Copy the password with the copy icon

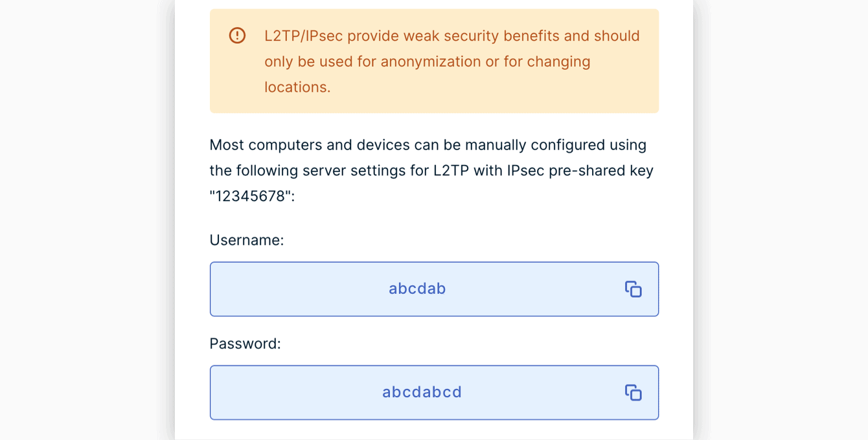coord(633,393)
